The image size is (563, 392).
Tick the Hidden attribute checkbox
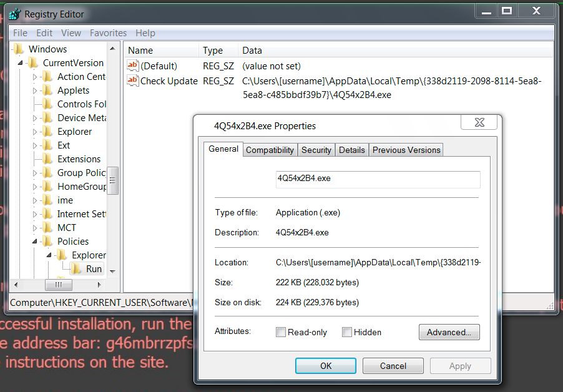[x=347, y=332]
